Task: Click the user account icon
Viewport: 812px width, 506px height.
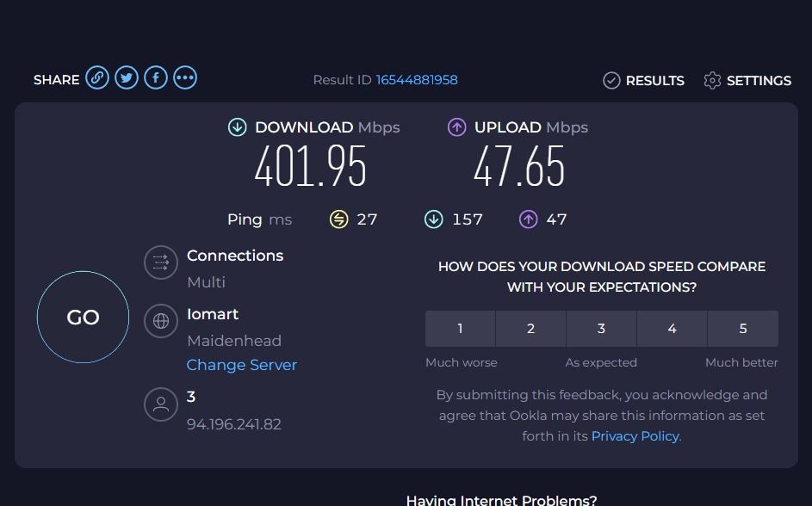Action: 160,404
